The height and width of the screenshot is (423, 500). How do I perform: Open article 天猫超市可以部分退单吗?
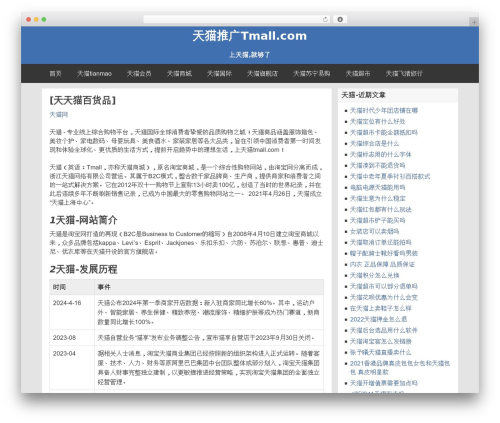click(384, 286)
